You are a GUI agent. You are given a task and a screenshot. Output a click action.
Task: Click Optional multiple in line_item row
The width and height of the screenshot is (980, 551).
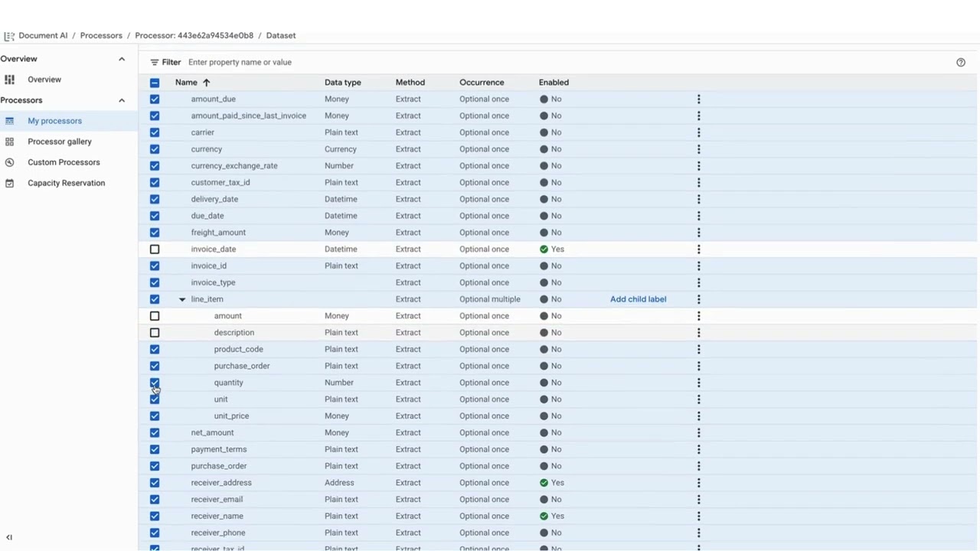pos(489,299)
